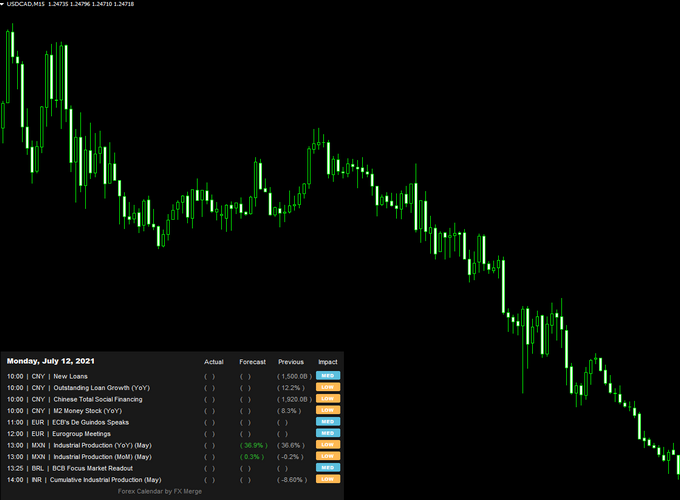This screenshot has width=680, height=500.
Task: Click the Monday, July 12, 2021 date heading
Action: click(x=50, y=361)
